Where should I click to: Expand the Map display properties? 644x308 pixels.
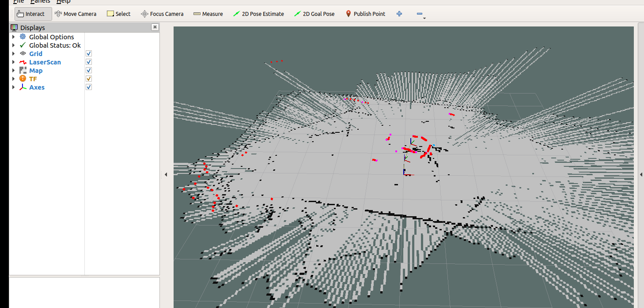(x=13, y=71)
